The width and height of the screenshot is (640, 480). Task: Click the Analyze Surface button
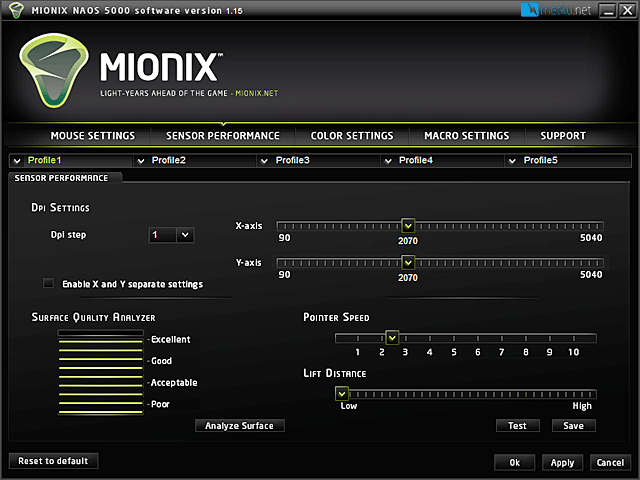coord(240,426)
